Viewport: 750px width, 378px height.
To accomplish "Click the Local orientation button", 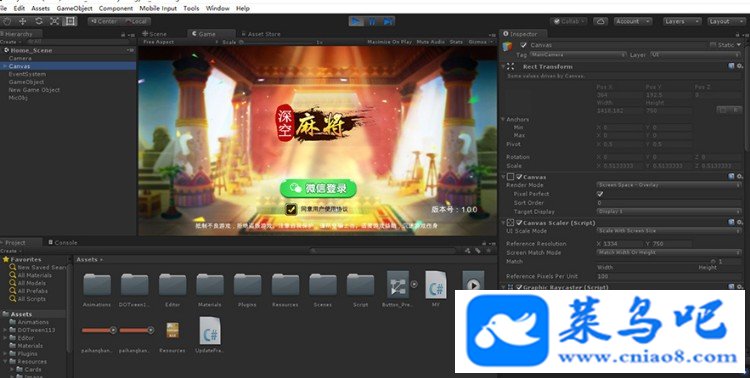I will (136, 22).
